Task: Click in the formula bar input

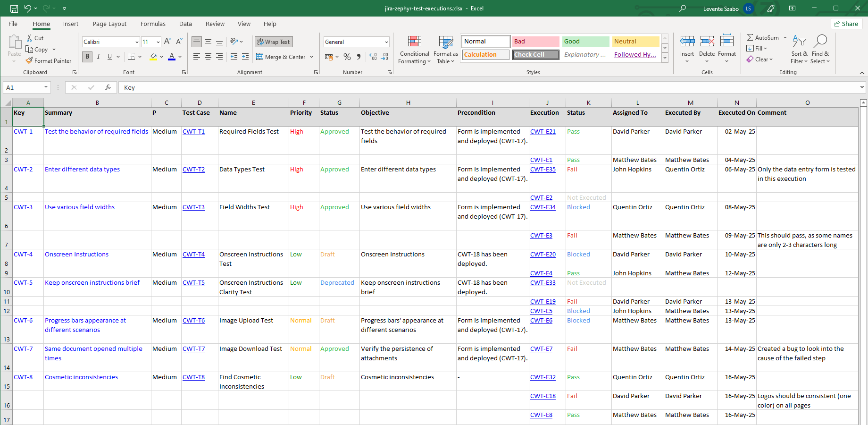Action: (x=488, y=87)
